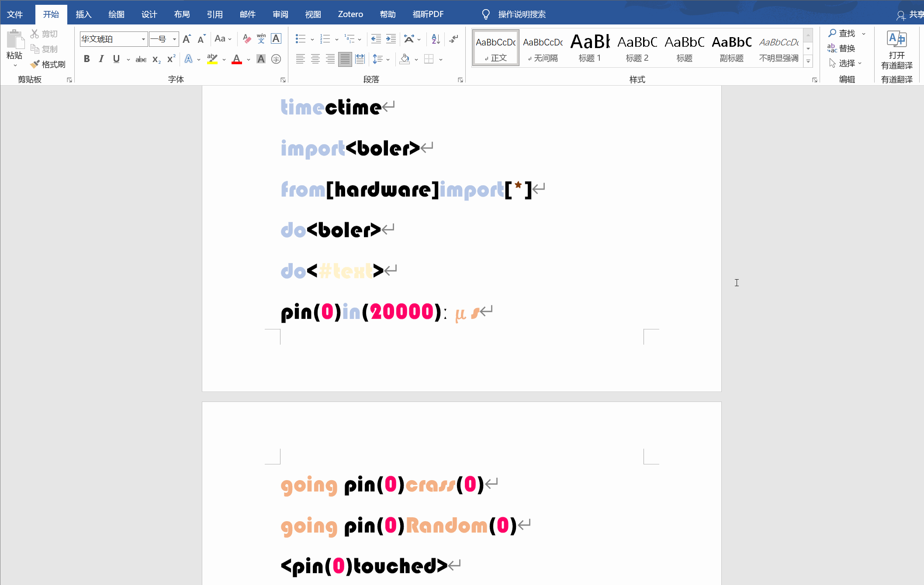Click the 共享 share button
The image size is (924, 585).
click(910, 15)
